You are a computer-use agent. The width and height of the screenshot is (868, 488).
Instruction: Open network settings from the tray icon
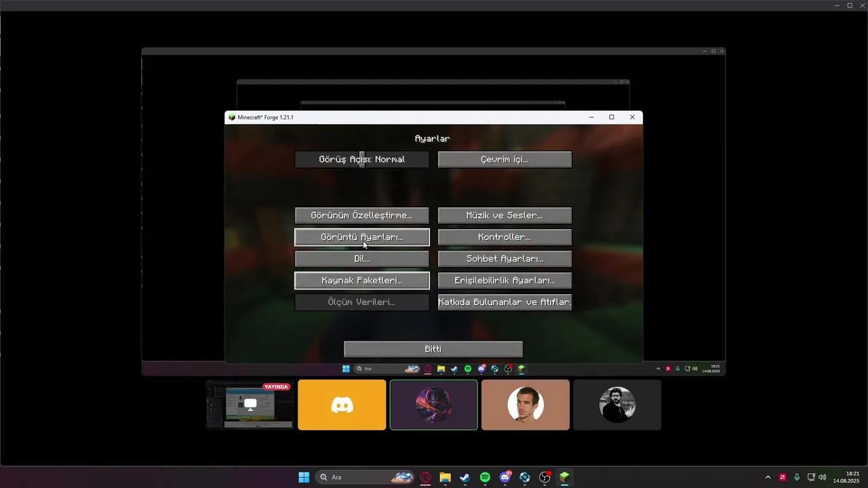pos(811,477)
